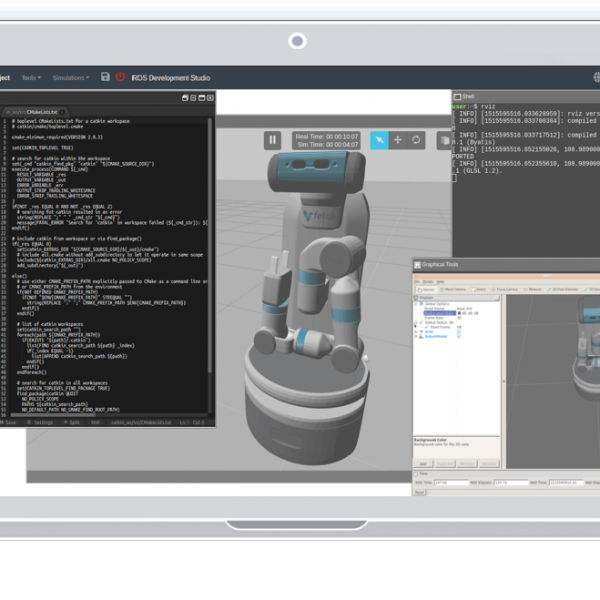Collapse the Global Status tree node
This screenshot has height=600, width=600.
[416, 323]
